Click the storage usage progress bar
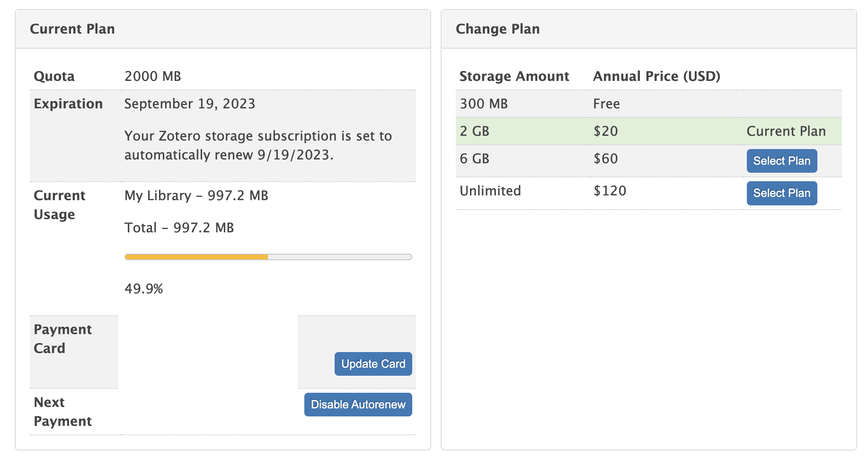 click(x=268, y=257)
